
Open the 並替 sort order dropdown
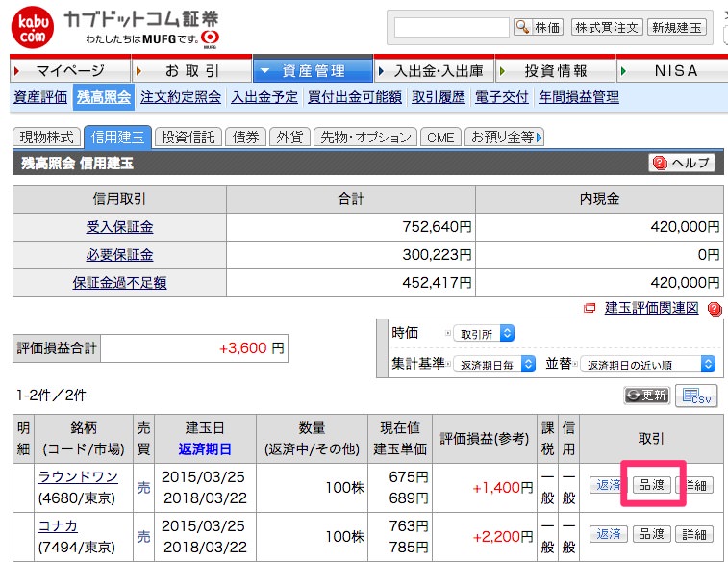tap(647, 364)
